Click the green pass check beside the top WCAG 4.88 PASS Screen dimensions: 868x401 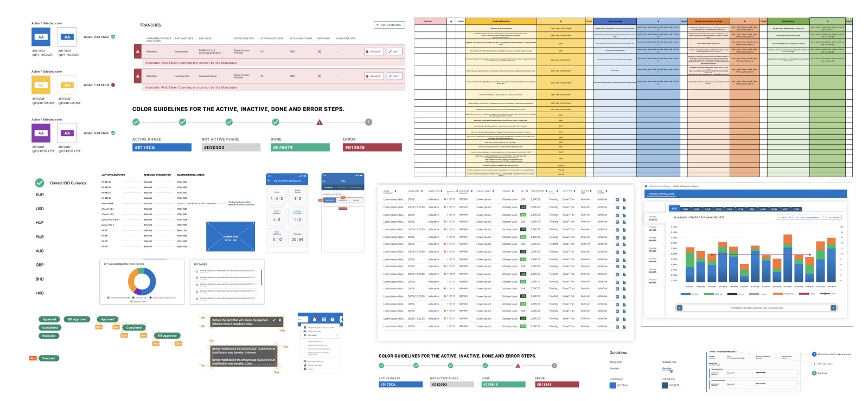pyautogui.click(x=113, y=37)
